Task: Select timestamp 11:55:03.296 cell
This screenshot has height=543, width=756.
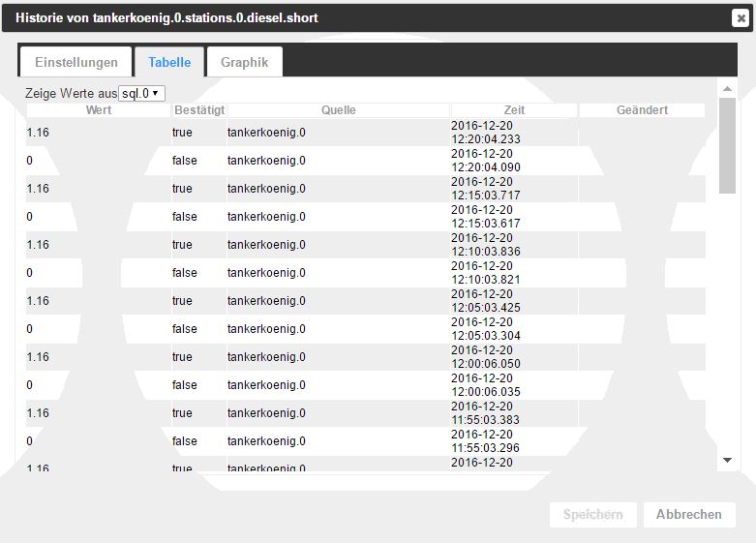Action: click(514, 441)
